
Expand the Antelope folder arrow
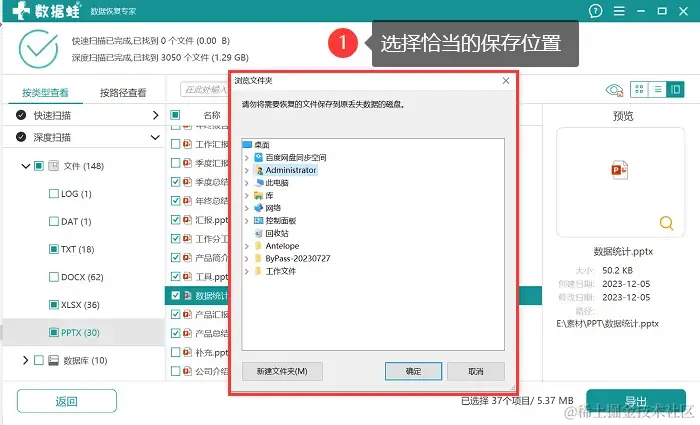(246, 246)
